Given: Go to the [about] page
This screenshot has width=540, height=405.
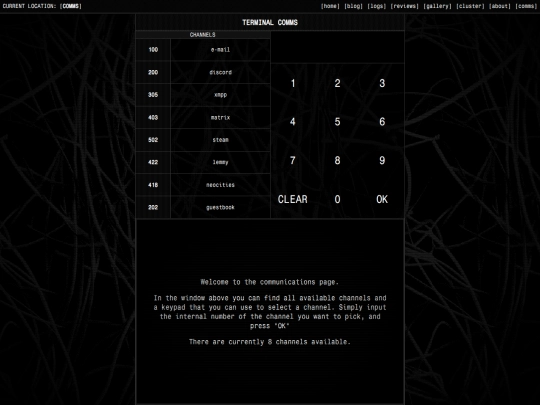Looking at the screenshot, I should [x=500, y=6].
